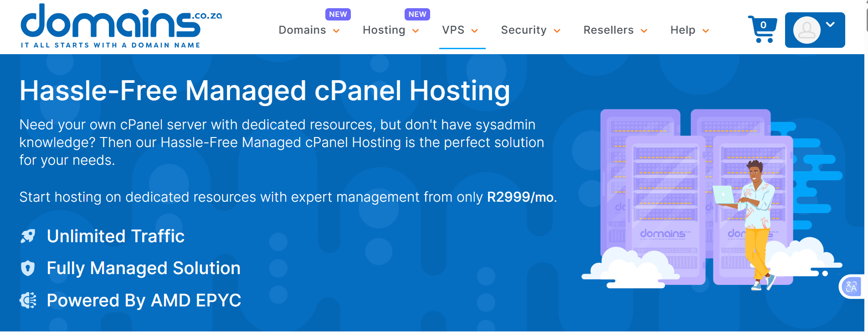Click the server illustration thumbnail
This screenshot has height=336, width=868.
pyautogui.click(x=712, y=199)
